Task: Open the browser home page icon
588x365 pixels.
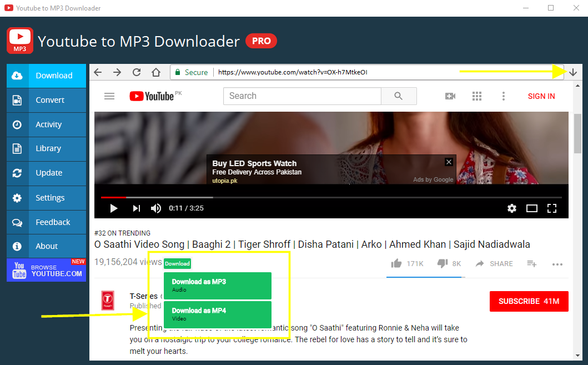Action: point(156,72)
